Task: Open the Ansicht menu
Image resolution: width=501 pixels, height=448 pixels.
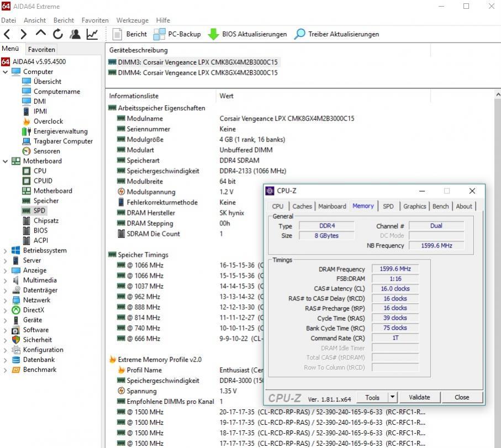Action: [x=35, y=20]
